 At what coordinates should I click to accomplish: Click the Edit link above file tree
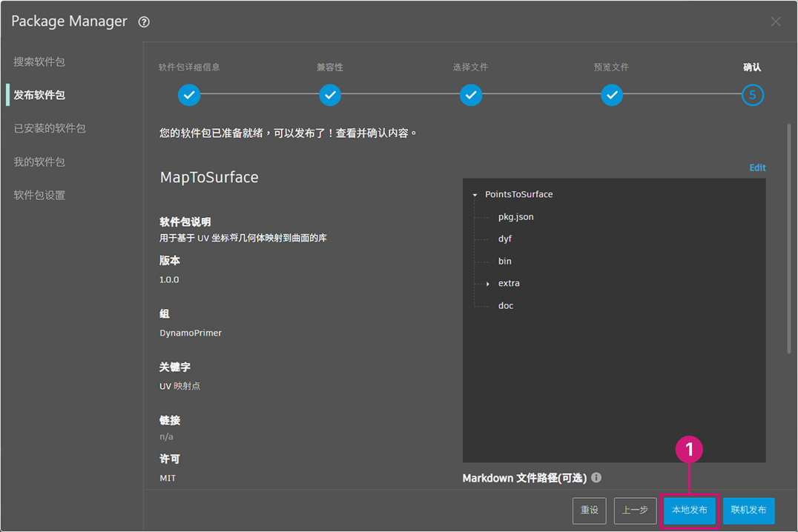click(x=757, y=167)
